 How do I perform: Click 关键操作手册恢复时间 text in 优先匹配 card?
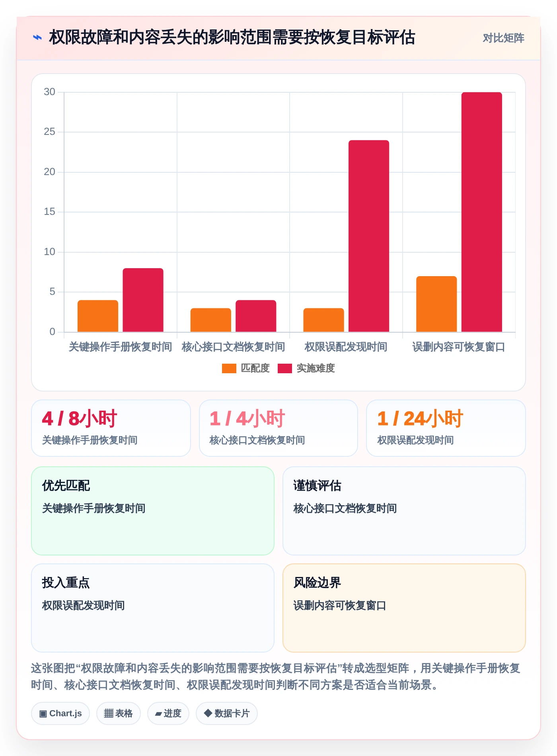(x=93, y=509)
